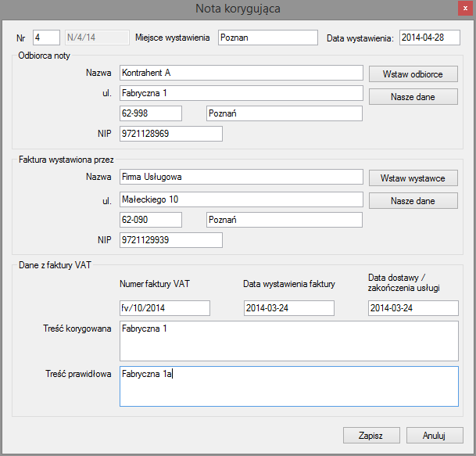
Task: Click the issuer NIP 9721129939 field
Action: click(170, 239)
